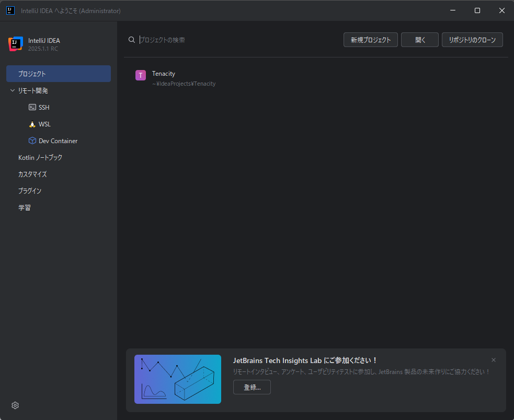Click the WSL penguin icon

tap(32, 124)
